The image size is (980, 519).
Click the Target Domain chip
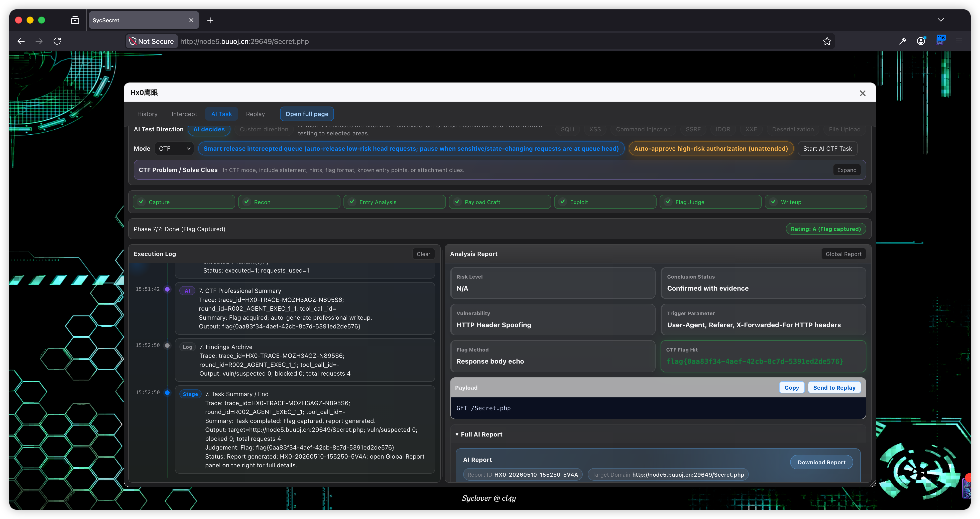click(668, 474)
